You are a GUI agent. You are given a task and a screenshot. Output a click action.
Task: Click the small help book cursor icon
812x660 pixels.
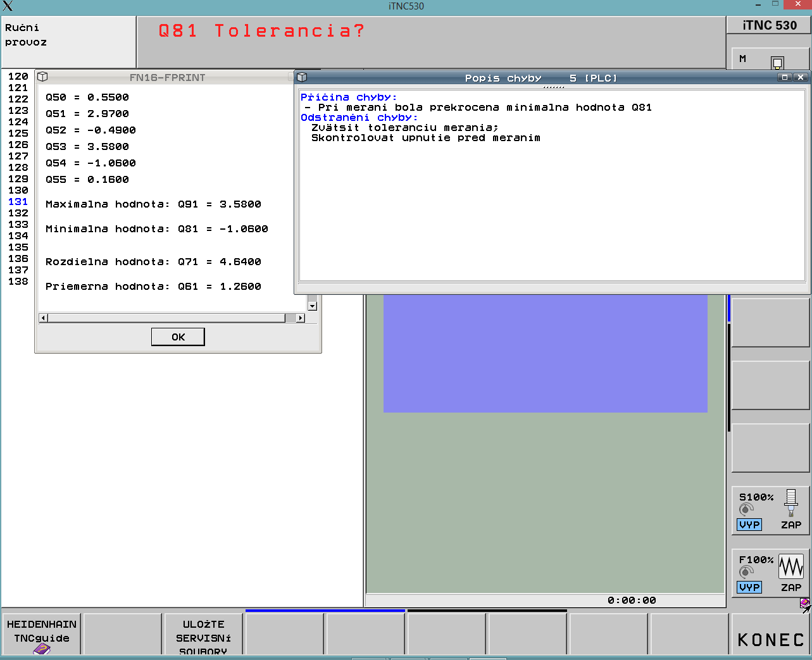(x=804, y=604)
